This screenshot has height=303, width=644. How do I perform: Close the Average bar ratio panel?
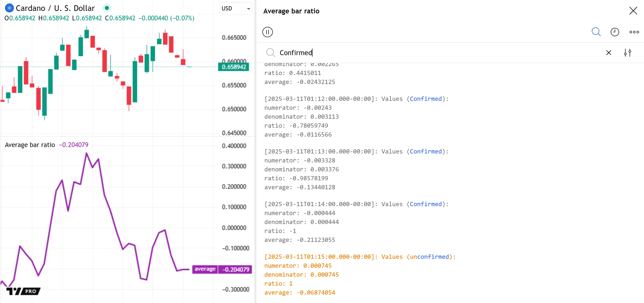coord(633,11)
